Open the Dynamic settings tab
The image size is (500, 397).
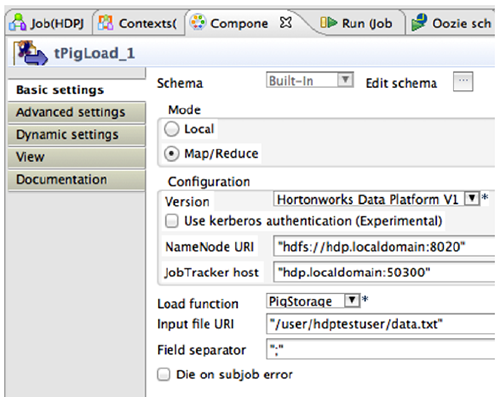point(77,135)
